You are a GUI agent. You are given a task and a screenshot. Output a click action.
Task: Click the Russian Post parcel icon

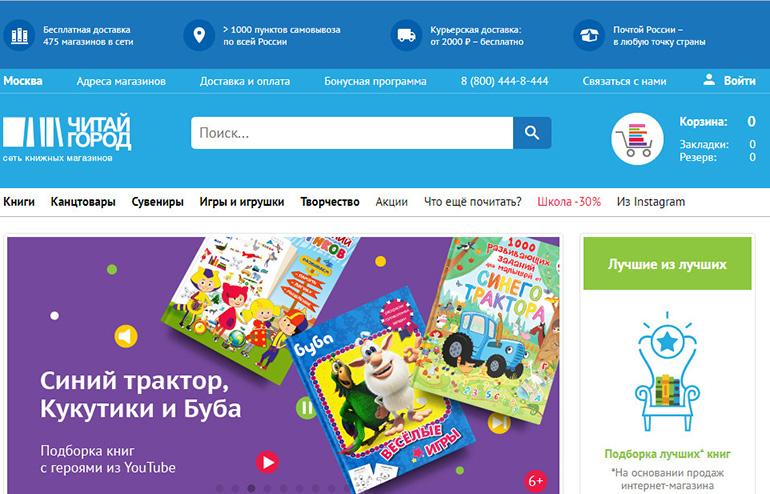click(x=589, y=35)
